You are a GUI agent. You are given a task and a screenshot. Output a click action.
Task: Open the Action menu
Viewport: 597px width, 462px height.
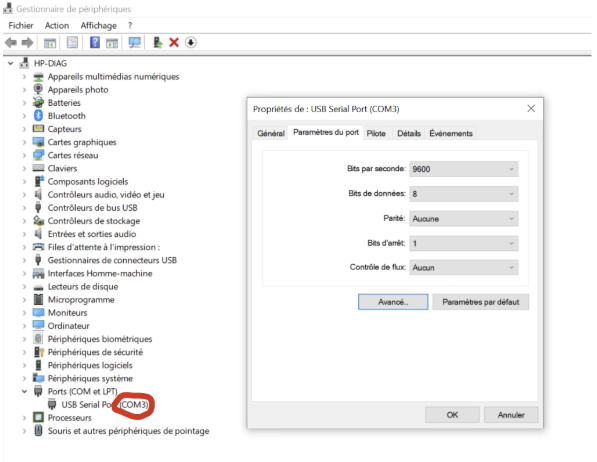[x=57, y=26]
